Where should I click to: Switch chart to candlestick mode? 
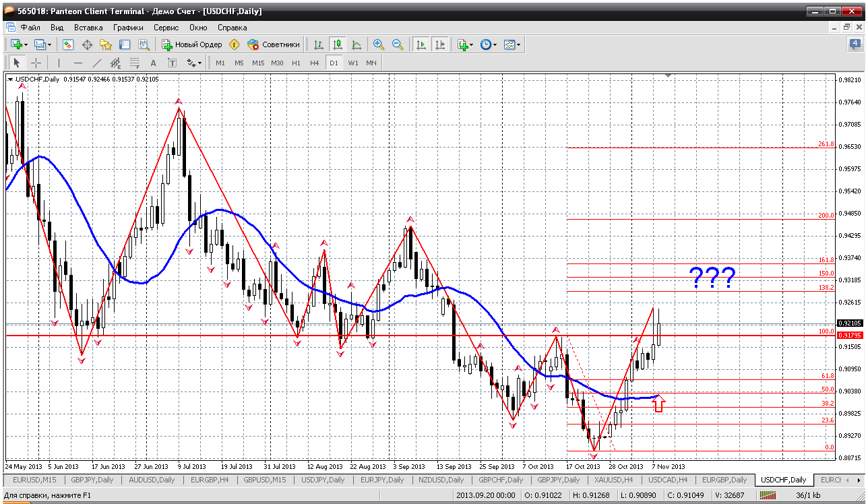tap(338, 44)
